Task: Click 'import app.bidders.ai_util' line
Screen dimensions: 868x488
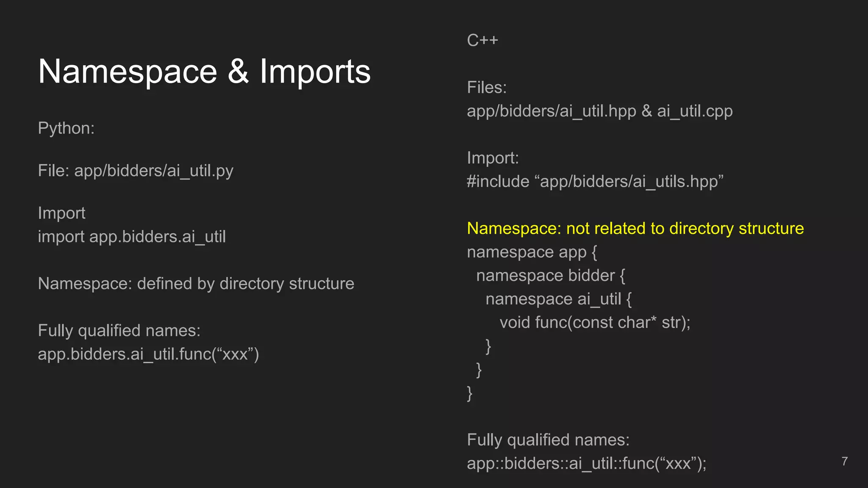Action: point(132,236)
